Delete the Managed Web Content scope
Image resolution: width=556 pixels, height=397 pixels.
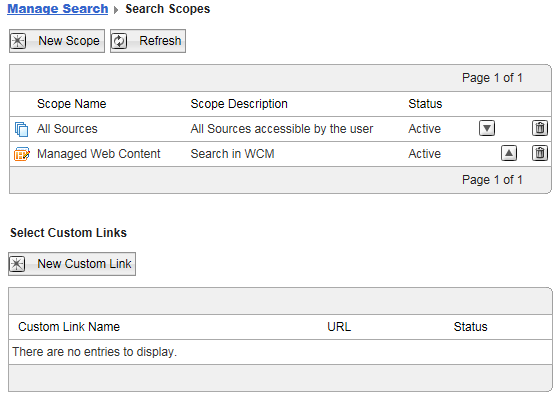[x=540, y=153]
